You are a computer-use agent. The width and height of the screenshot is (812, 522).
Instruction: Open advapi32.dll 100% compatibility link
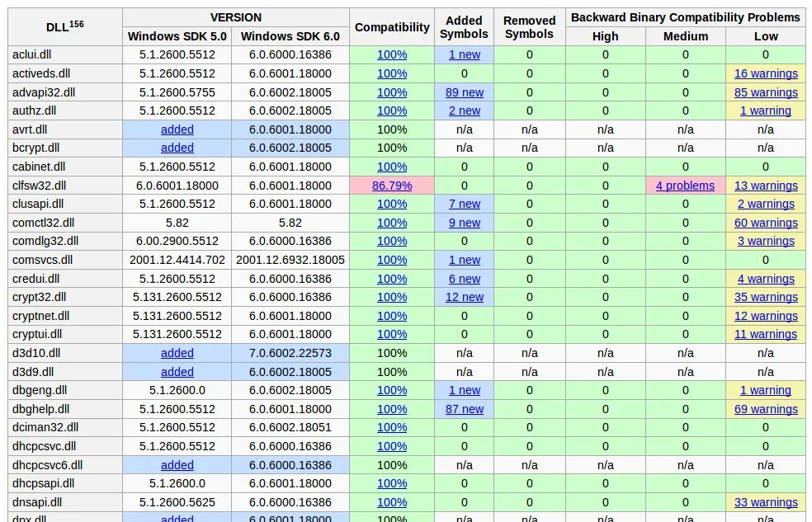[392, 92]
